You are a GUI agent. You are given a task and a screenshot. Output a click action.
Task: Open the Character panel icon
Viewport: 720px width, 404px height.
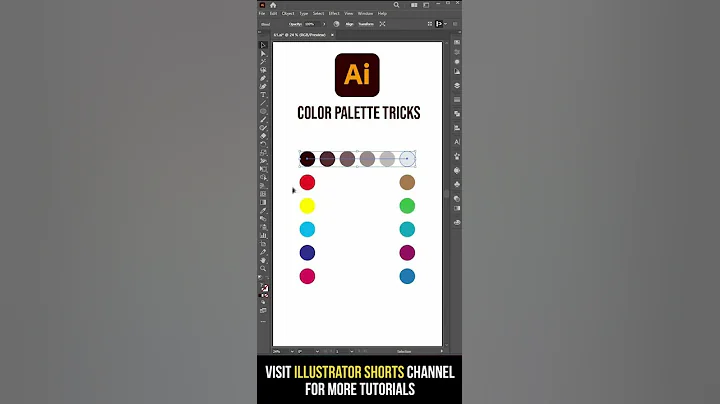coord(457,142)
